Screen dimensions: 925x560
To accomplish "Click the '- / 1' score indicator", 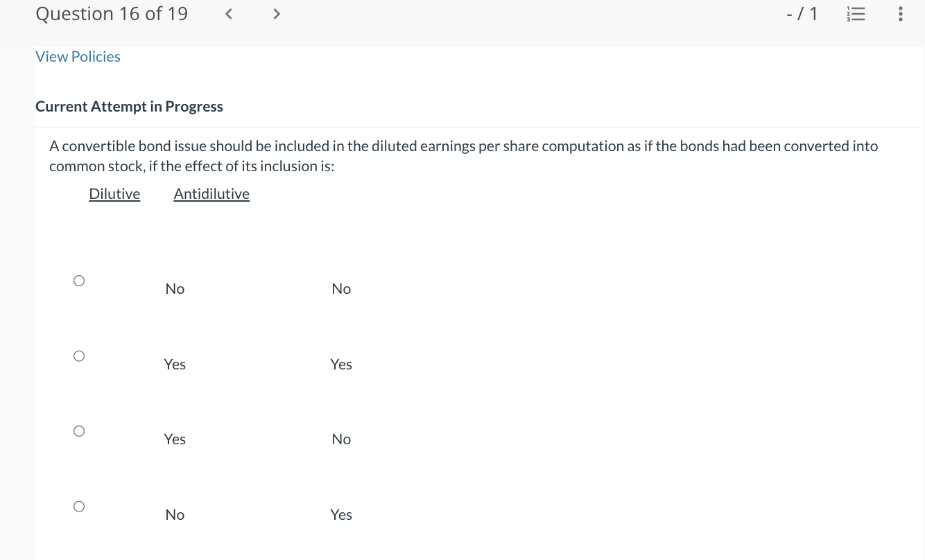I will [802, 13].
